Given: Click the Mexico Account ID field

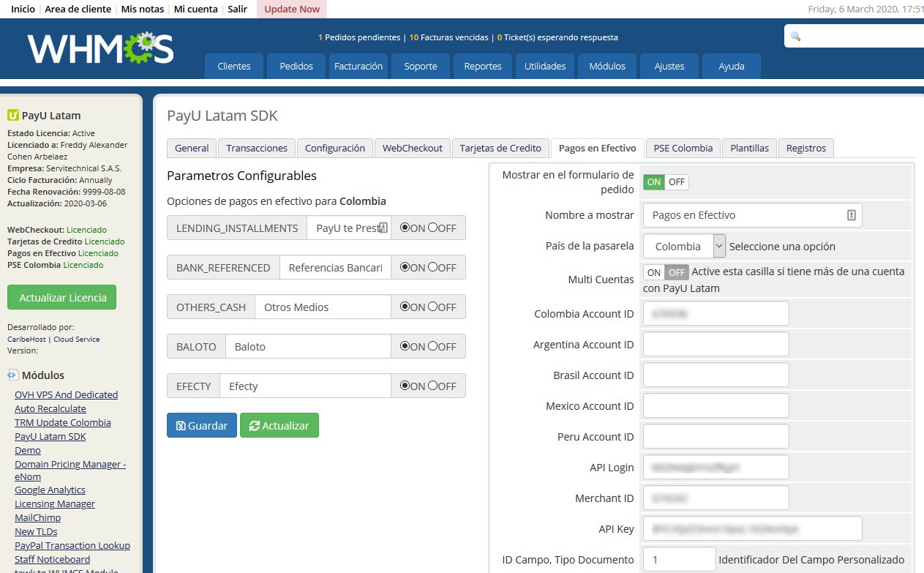Looking at the screenshot, I should click(716, 405).
